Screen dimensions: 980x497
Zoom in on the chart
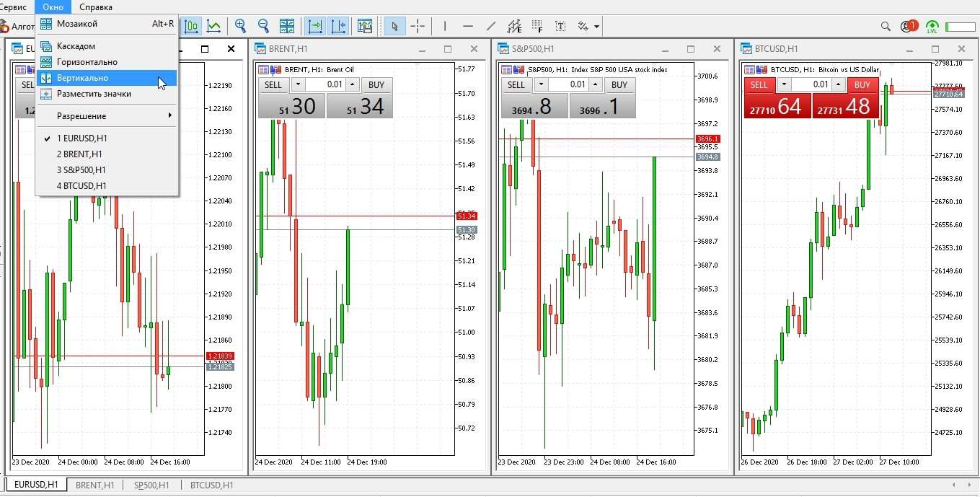[241, 27]
